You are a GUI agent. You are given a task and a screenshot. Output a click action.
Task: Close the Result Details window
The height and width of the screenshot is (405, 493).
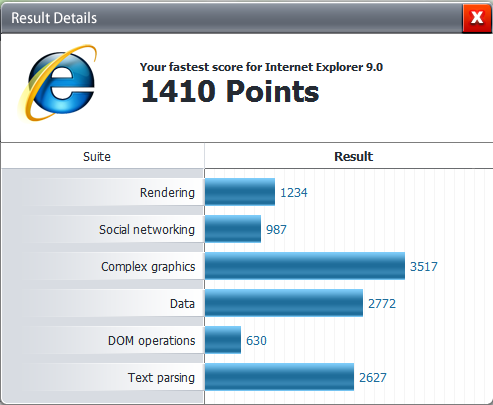tap(477, 18)
